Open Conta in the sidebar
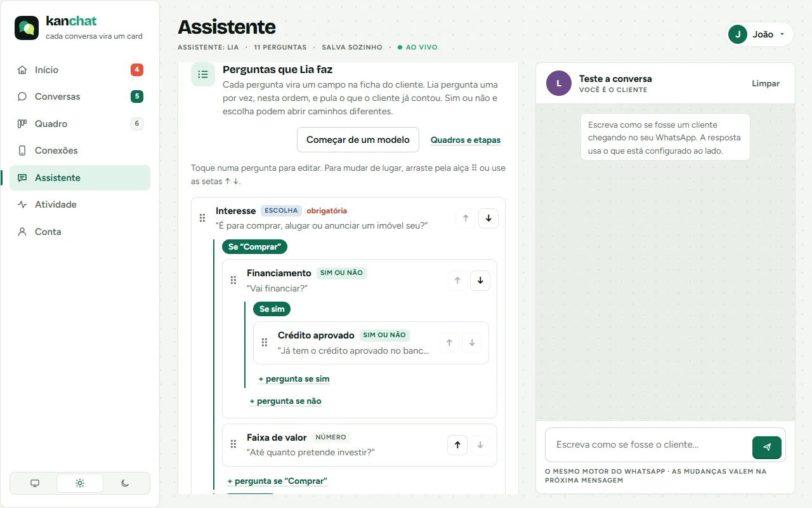 (80, 232)
